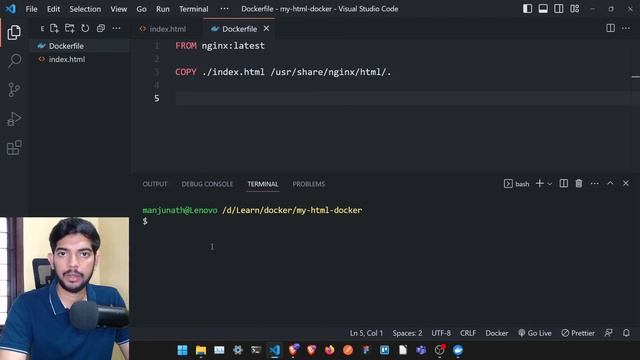Change line endings via CRLF

468,333
